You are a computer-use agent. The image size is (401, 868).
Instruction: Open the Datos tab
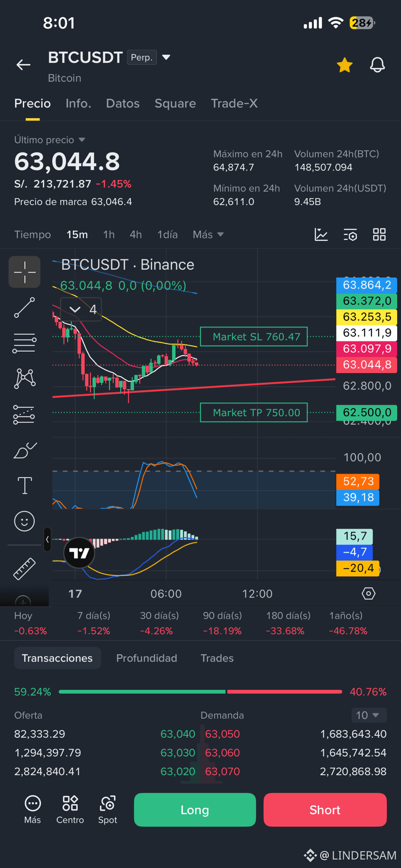[123, 103]
